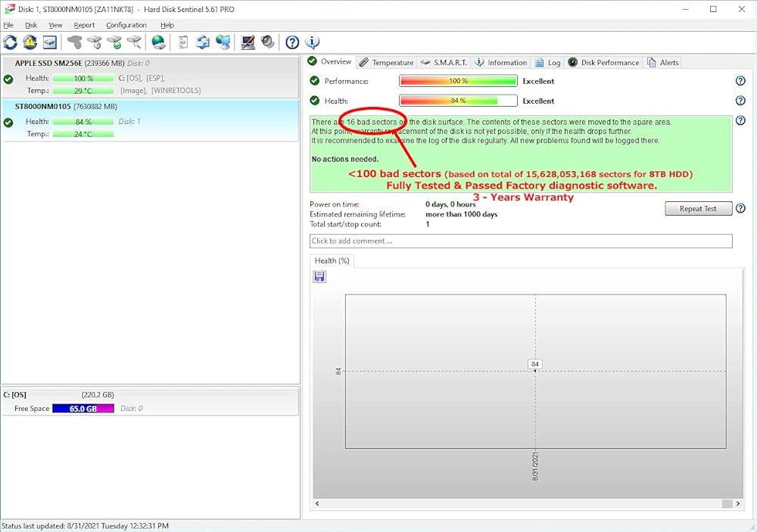Click the Health 84 % gradient bar
Screen dimensions: 757x532
(x=458, y=101)
